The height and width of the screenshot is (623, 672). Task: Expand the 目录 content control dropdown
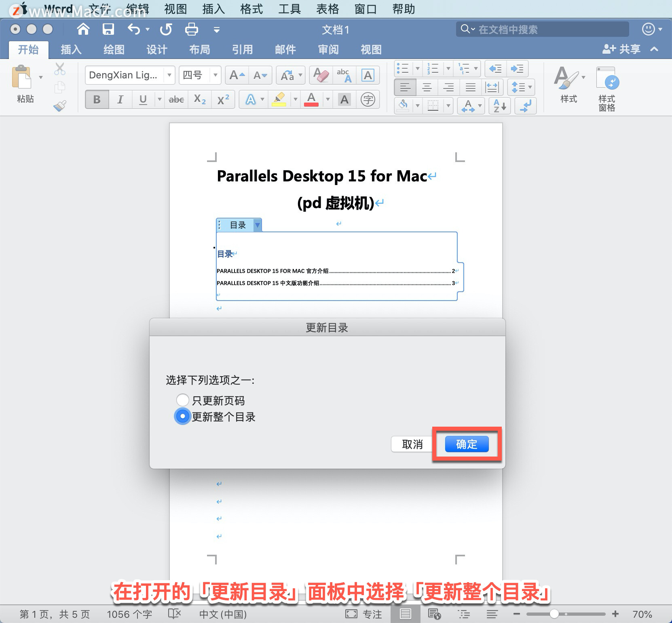coord(257,225)
